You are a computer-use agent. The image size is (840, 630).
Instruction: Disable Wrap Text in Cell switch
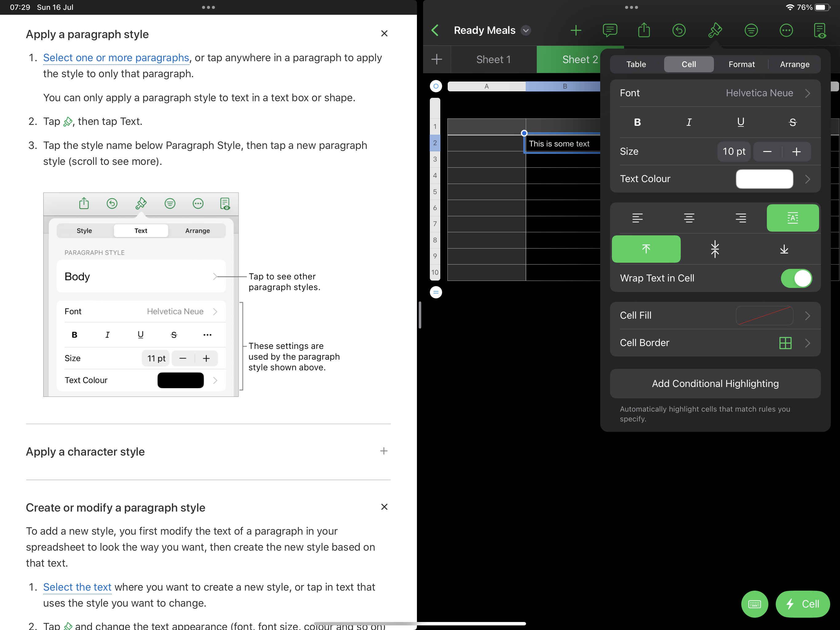point(796,278)
